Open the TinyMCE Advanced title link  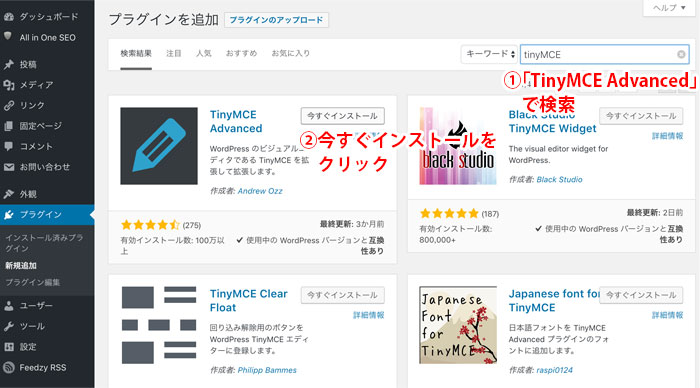point(236,121)
